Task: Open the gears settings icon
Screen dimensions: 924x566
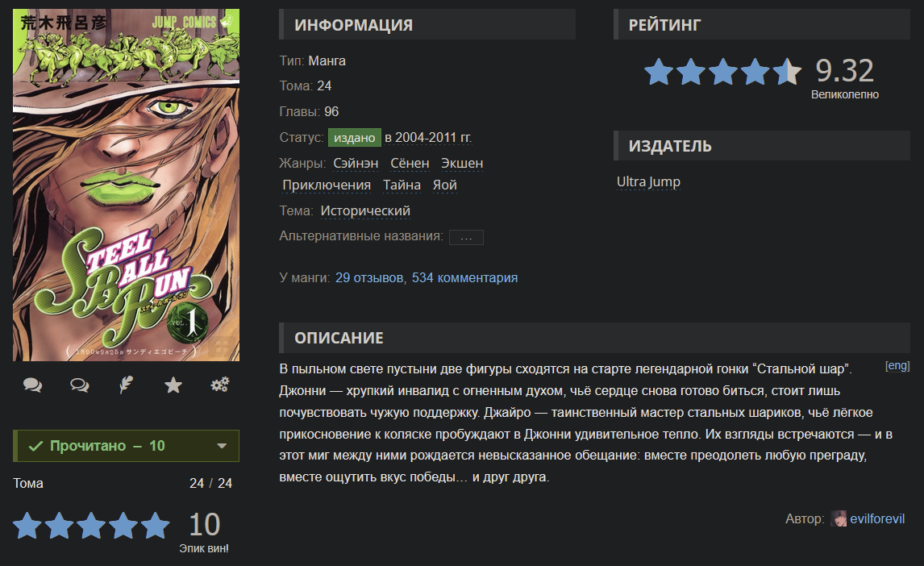Action: pyautogui.click(x=220, y=385)
